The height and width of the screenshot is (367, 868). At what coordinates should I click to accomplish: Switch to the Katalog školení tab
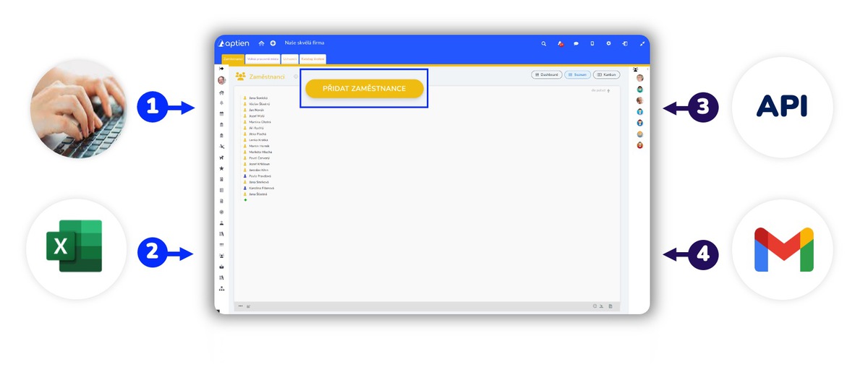click(x=312, y=59)
